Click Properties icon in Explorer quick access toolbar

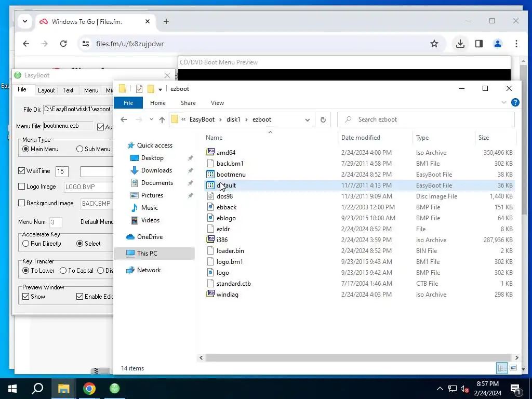(139, 89)
